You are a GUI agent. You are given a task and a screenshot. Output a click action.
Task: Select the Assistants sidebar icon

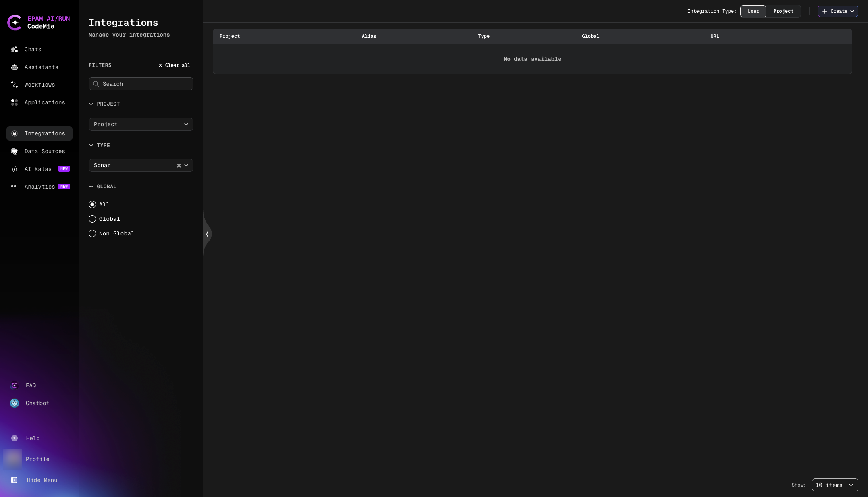(15, 67)
